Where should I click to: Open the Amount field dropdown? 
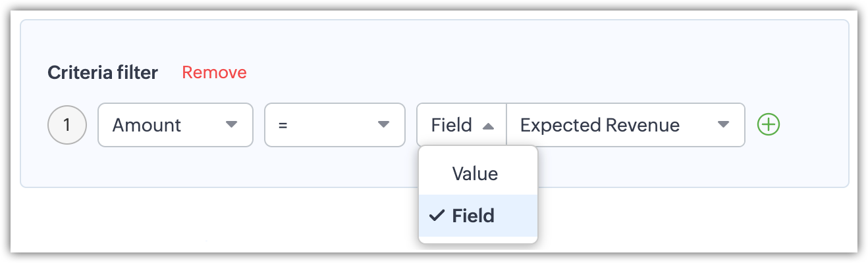coord(175,125)
